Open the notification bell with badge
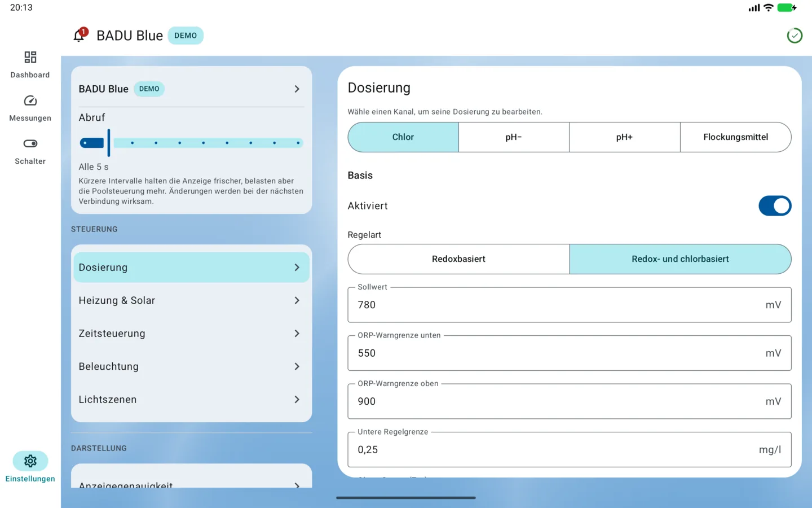The image size is (812, 508). pyautogui.click(x=80, y=35)
